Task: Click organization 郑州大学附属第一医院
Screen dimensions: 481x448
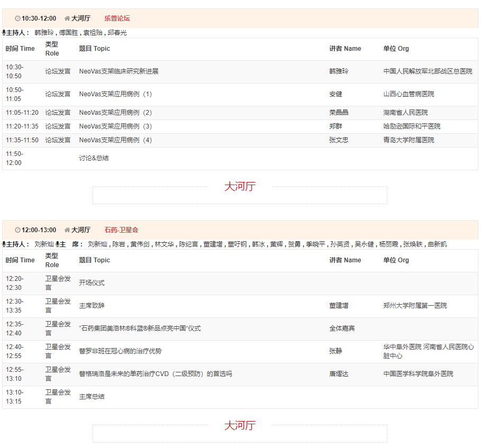Action: (x=415, y=305)
